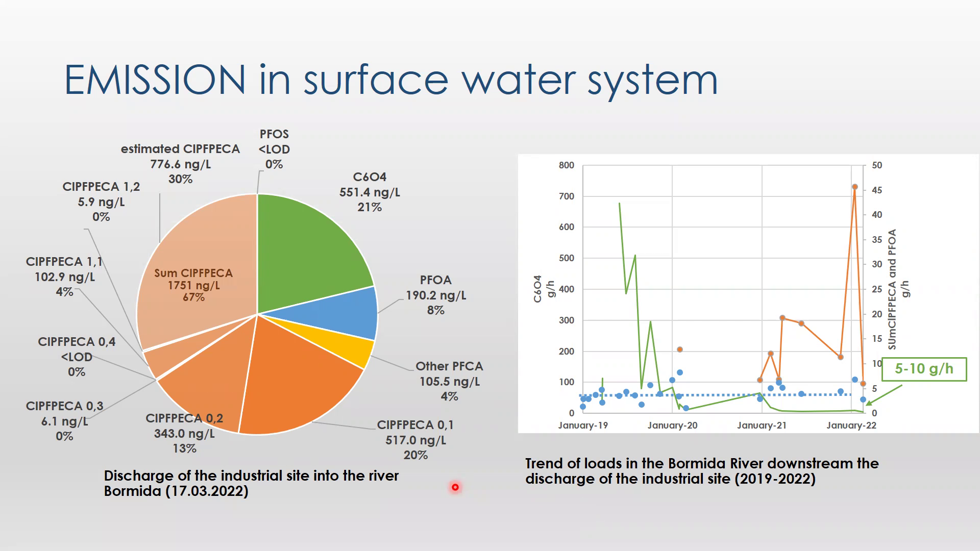
Task: Click the red laser pointer dot
Action: point(455,487)
